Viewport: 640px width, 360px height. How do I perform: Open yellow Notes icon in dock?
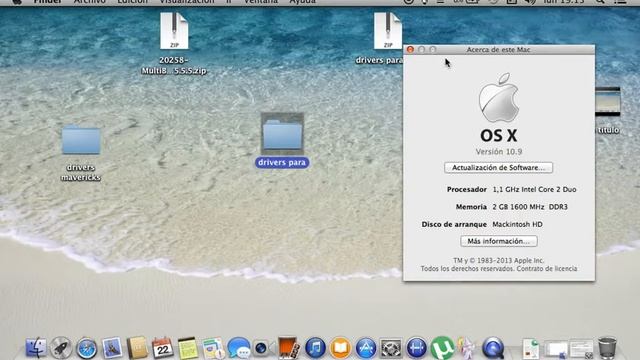click(188, 348)
